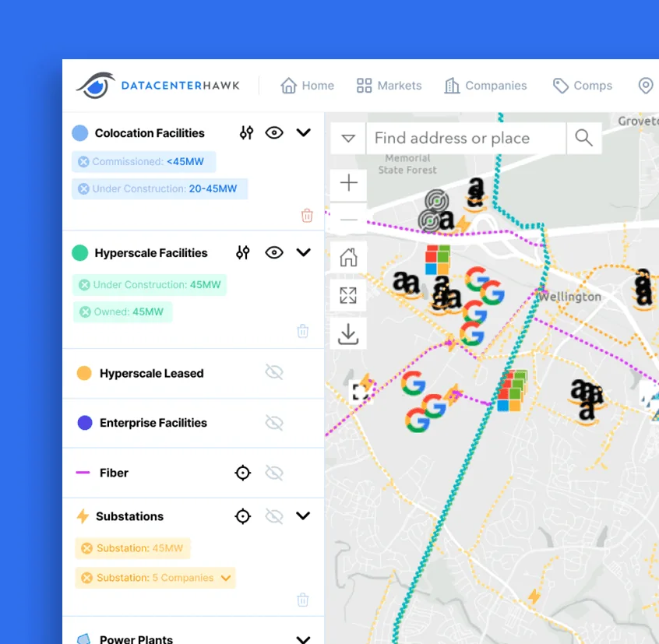Click the substation lightning icon at map bottom
The height and width of the screenshot is (644, 659).
(x=534, y=596)
